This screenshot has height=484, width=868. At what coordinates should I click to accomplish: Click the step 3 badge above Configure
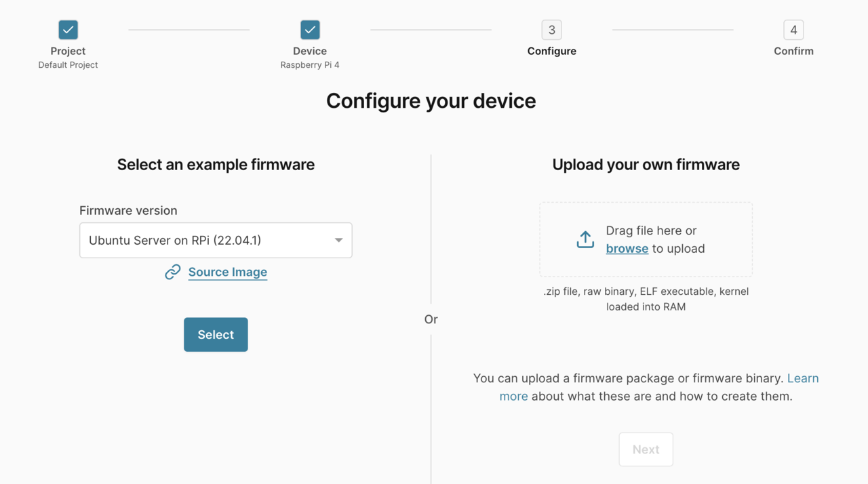pos(551,29)
